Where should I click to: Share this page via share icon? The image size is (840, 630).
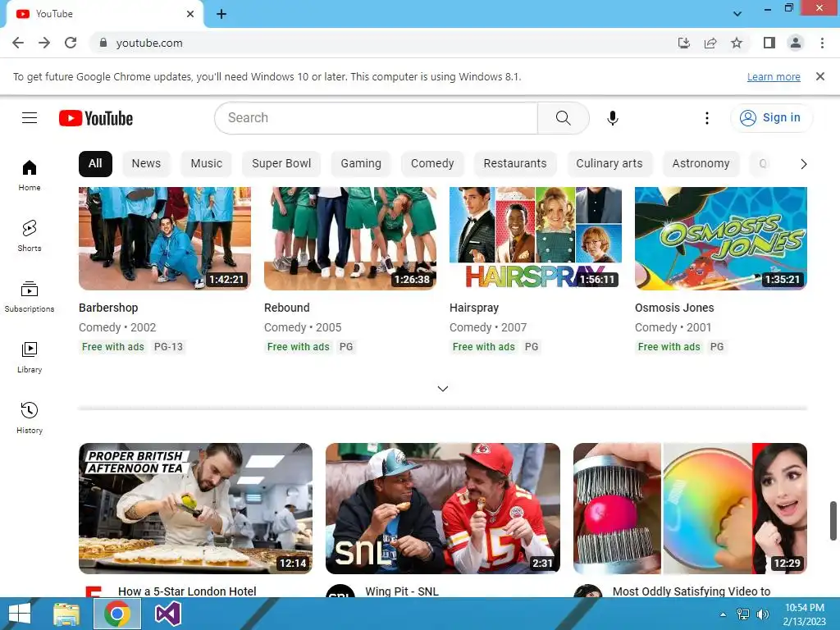point(710,43)
